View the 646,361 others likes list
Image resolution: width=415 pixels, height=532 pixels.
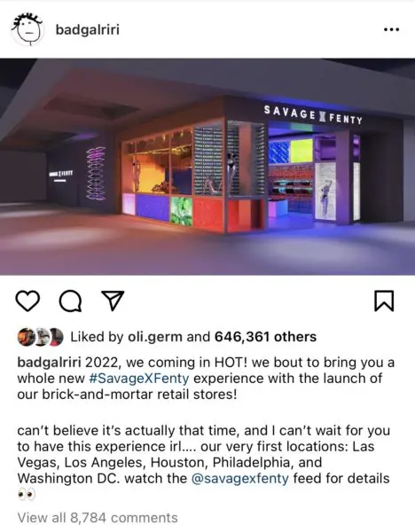[x=265, y=337]
